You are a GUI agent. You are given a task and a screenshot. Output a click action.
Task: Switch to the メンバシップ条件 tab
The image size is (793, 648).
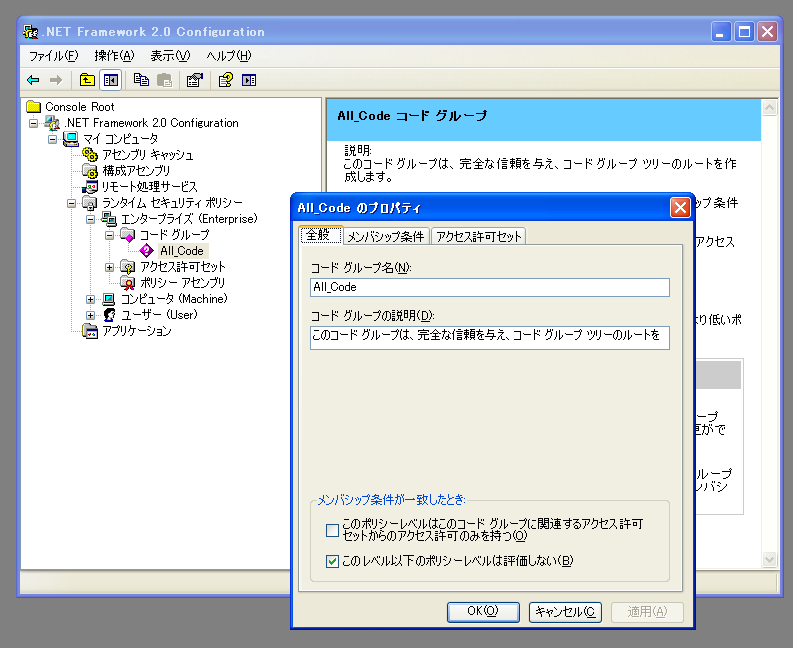pyautogui.click(x=386, y=236)
